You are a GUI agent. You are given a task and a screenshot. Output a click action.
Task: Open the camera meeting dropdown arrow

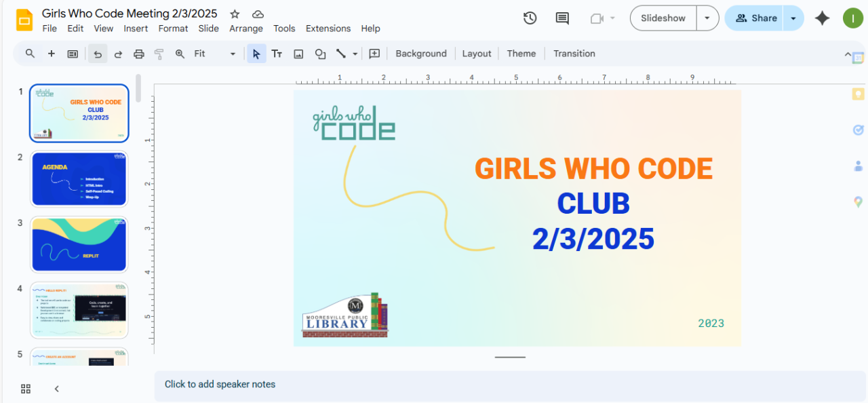tap(613, 18)
